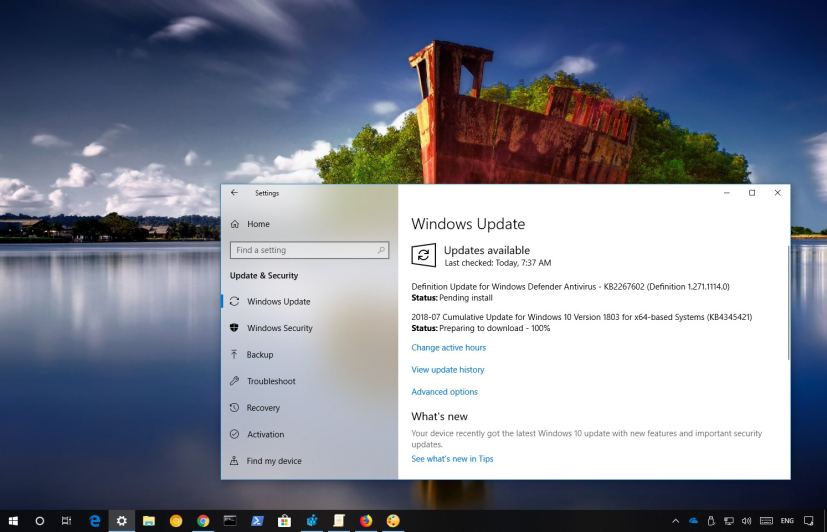
Task: Minimize the Settings window
Action: (726, 193)
